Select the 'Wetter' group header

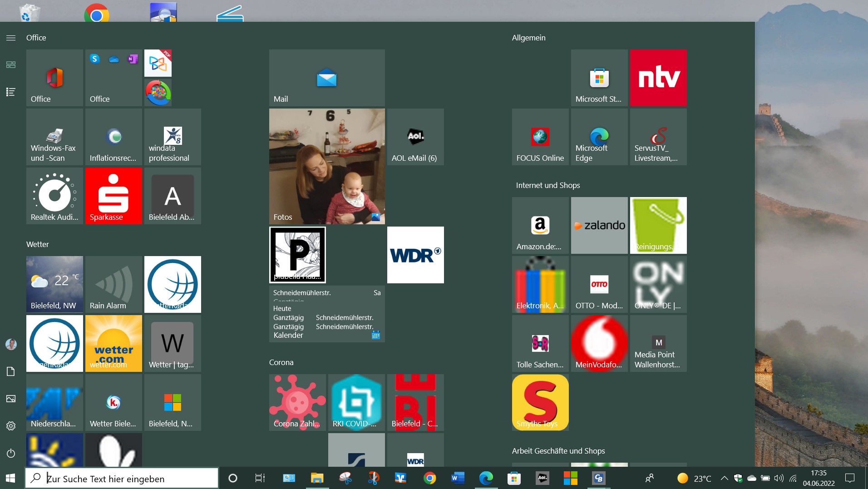(38, 244)
